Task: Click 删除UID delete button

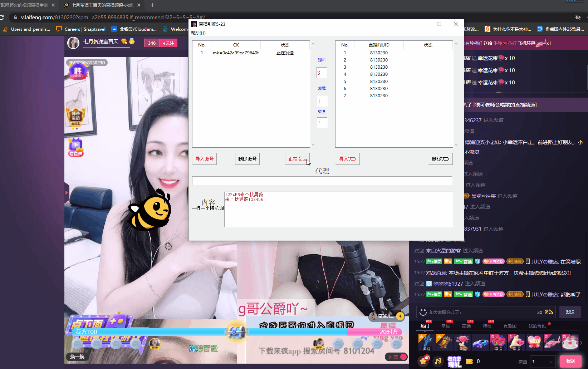Action: 440,159
